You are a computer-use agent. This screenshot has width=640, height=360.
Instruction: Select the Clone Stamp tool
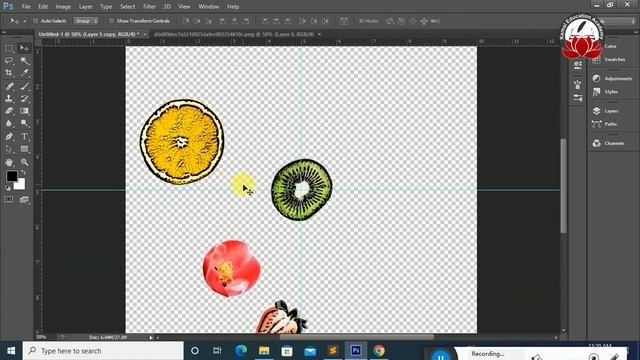[x=9, y=98]
